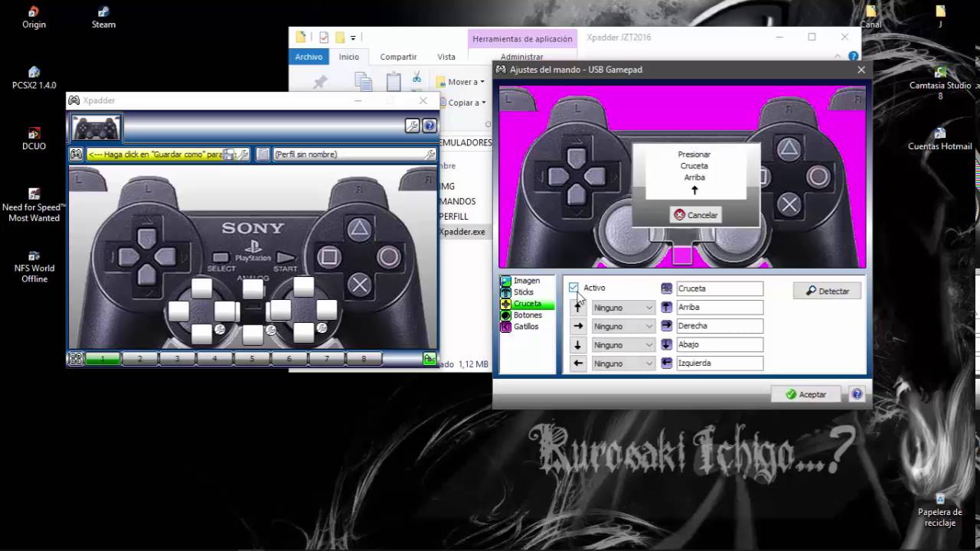Click the Arriba name input field
Image resolution: width=980 pixels, height=551 pixels.
[x=720, y=307]
